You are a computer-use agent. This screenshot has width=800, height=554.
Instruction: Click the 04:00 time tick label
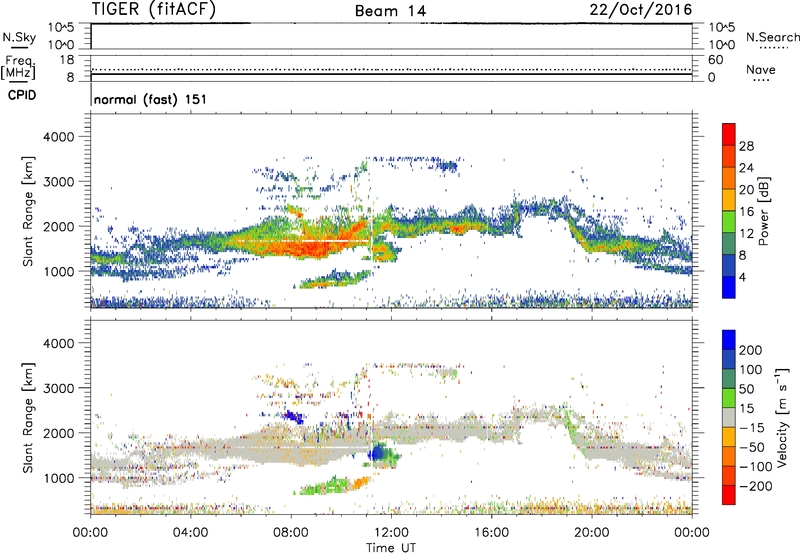(x=190, y=533)
